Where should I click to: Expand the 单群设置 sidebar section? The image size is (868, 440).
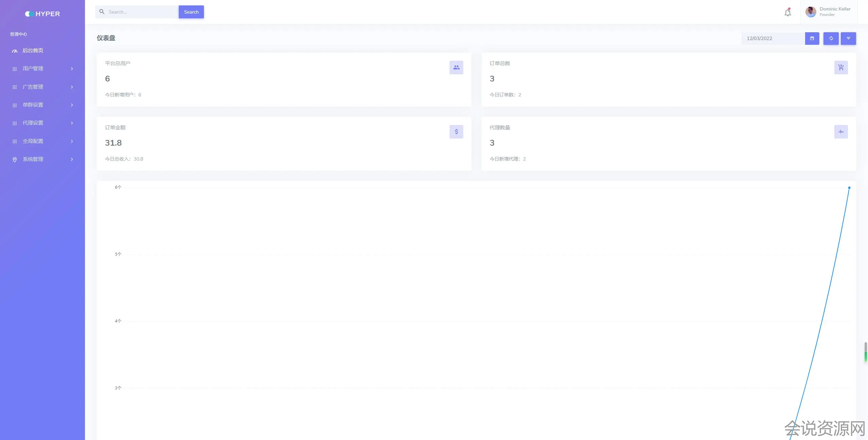coord(33,105)
